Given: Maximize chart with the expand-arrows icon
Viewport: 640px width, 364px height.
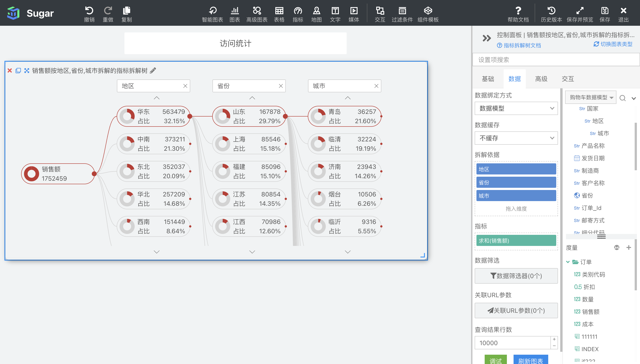Looking at the screenshot, I should click(x=26, y=71).
